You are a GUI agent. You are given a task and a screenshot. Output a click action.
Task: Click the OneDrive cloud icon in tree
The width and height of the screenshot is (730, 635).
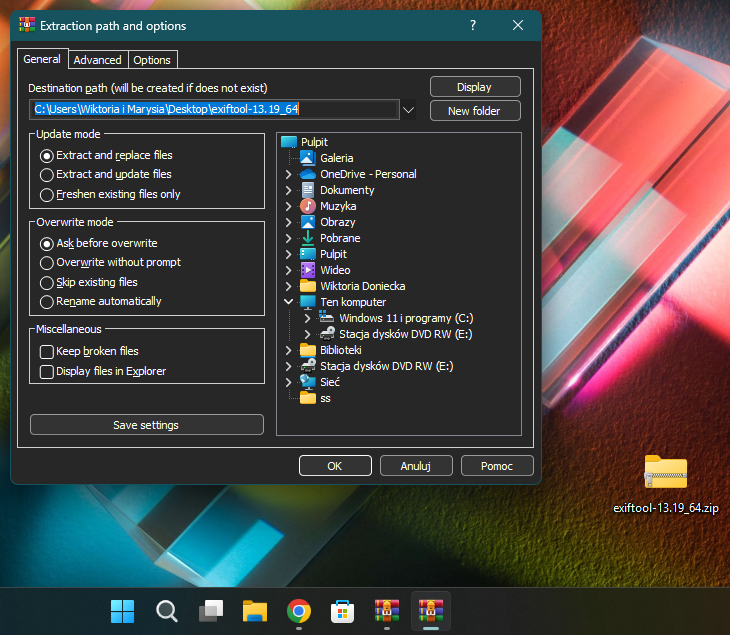click(x=308, y=174)
